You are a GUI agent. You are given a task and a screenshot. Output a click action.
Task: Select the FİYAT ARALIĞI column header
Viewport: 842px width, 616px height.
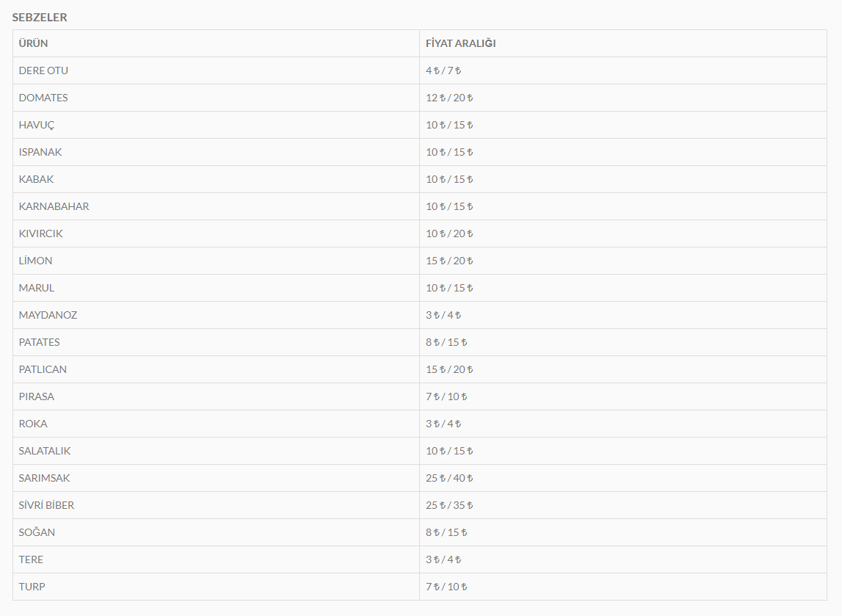tap(461, 43)
